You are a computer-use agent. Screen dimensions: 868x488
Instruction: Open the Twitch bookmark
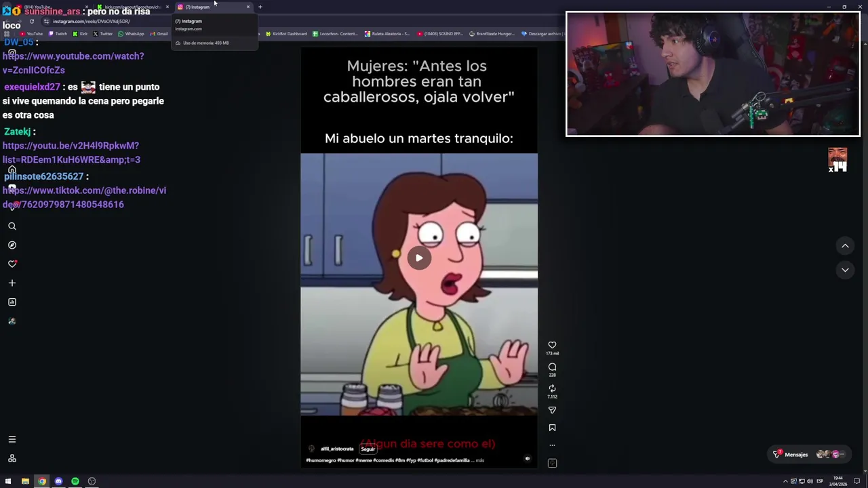click(58, 33)
